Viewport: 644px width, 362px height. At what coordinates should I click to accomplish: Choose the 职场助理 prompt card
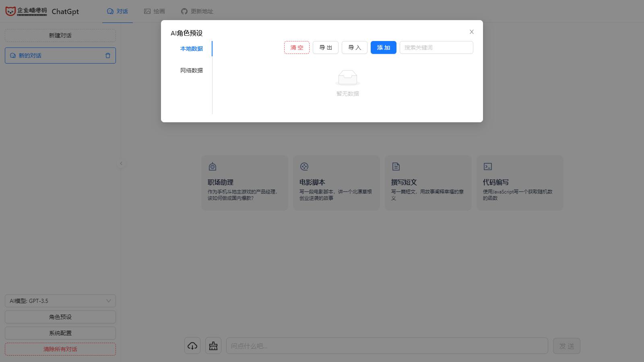point(245,183)
